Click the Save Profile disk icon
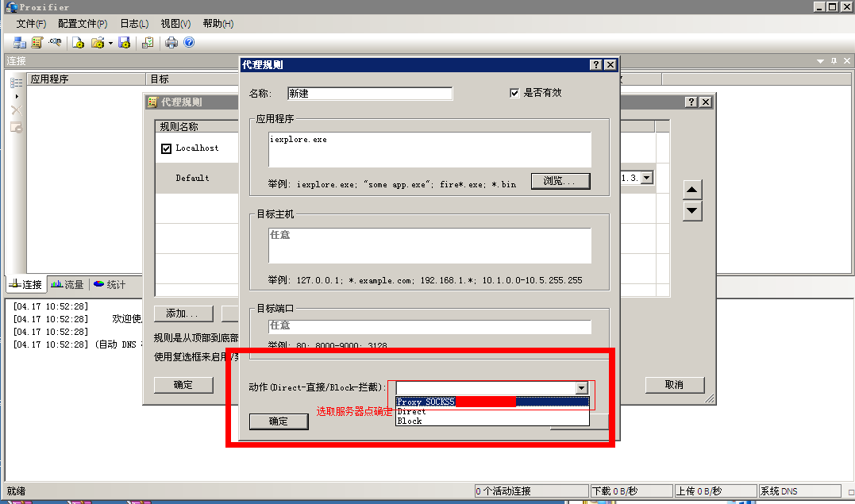The height and width of the screenshot is (504, 855). (x=124, y=43)
